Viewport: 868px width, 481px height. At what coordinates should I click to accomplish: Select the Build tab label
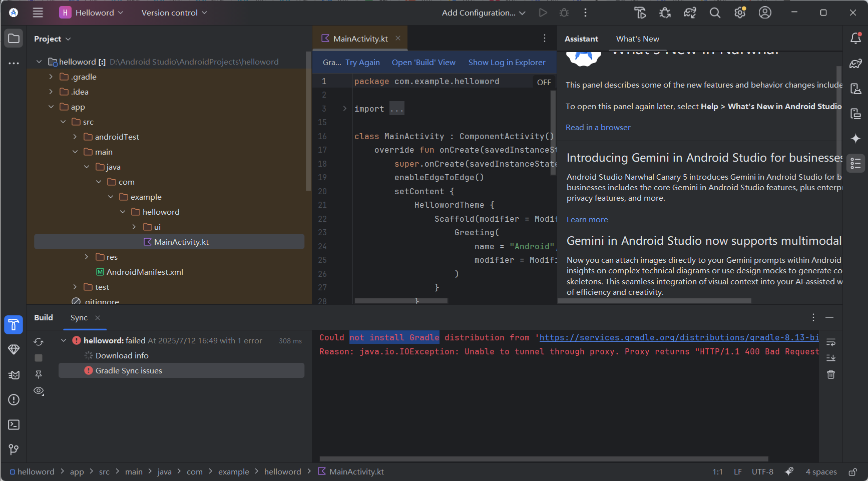click(x=44, y=318)
